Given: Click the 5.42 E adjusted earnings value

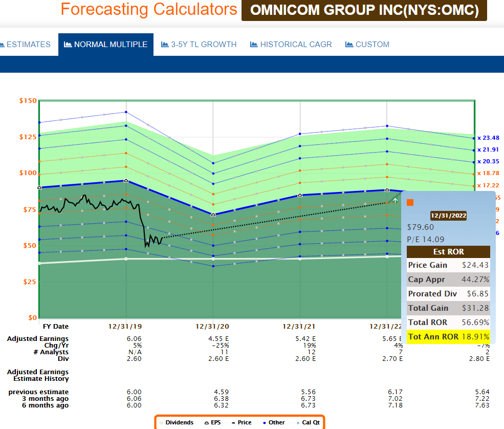Looking at the screenshot, I should pos(305,338).
